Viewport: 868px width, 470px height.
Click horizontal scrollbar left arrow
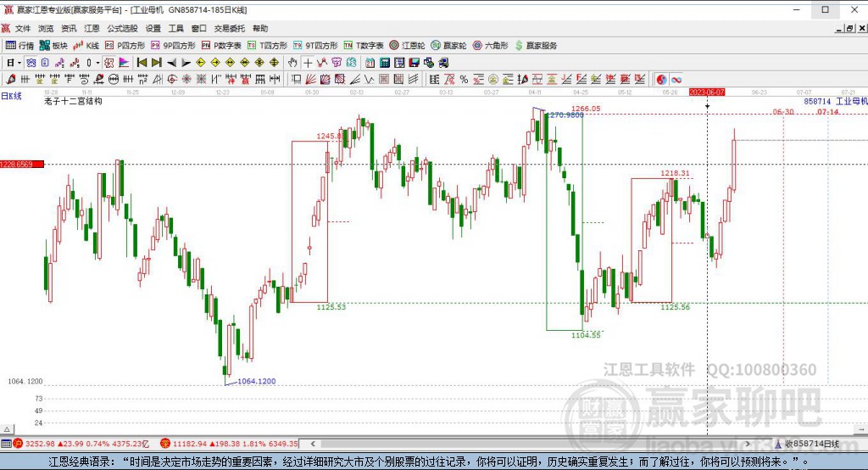click(313, 444)
